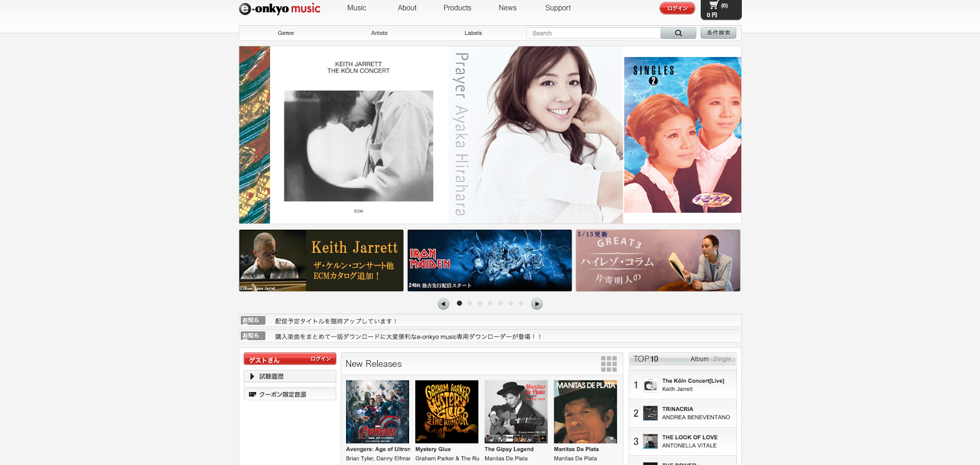Viewport: 980px width, 465px height.
Task: Expand the クーポン限定音源 section
Action: pyautogui.click(x=290, y=395)
